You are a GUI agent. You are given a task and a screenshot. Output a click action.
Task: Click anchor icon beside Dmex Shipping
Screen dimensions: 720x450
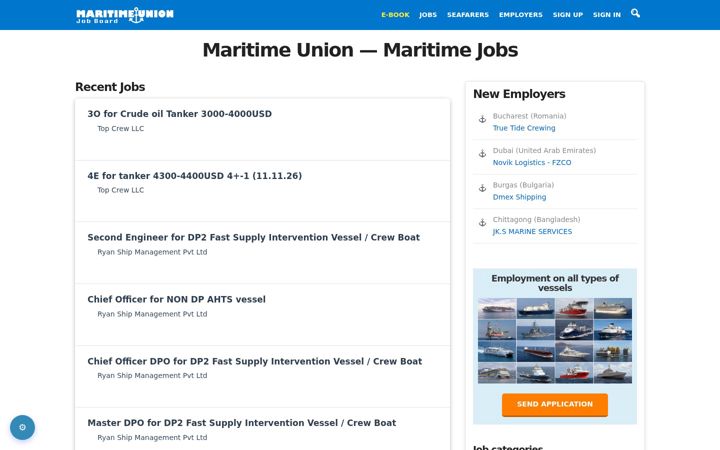(482, 188)
